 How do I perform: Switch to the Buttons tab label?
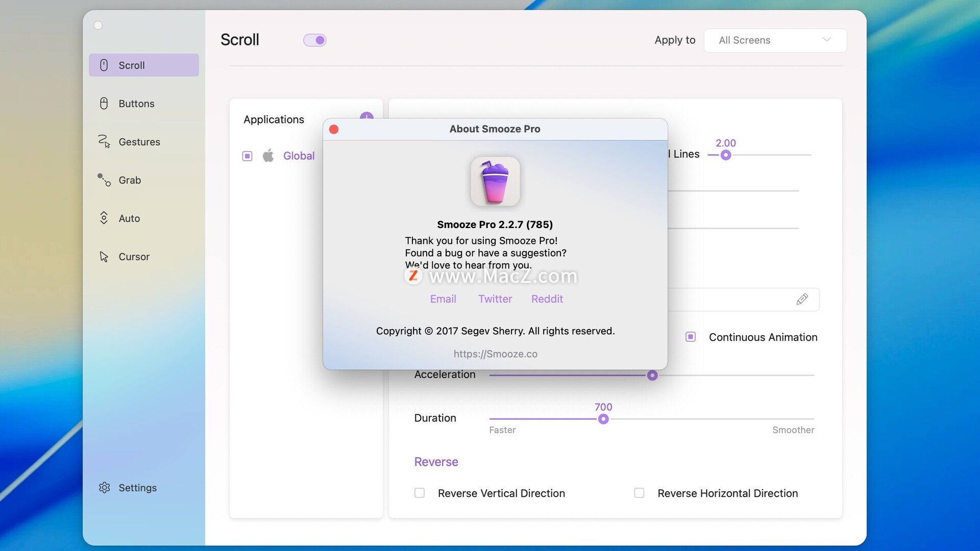[136, 104]
